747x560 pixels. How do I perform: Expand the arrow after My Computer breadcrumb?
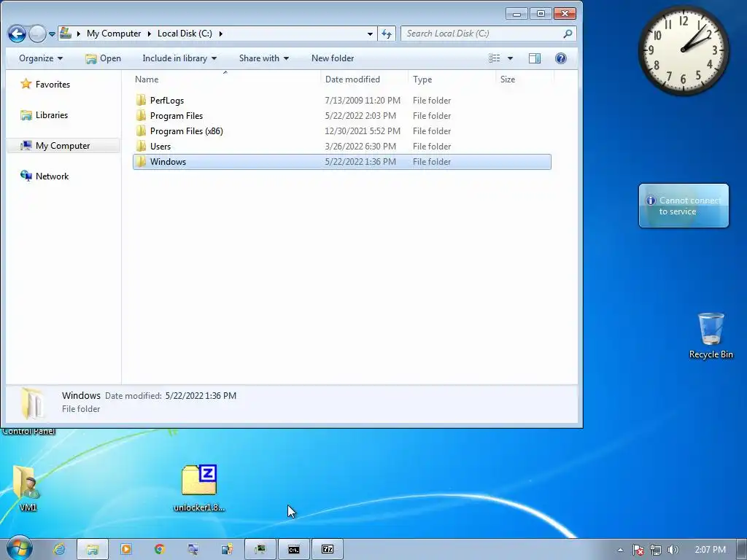(149, 34)
